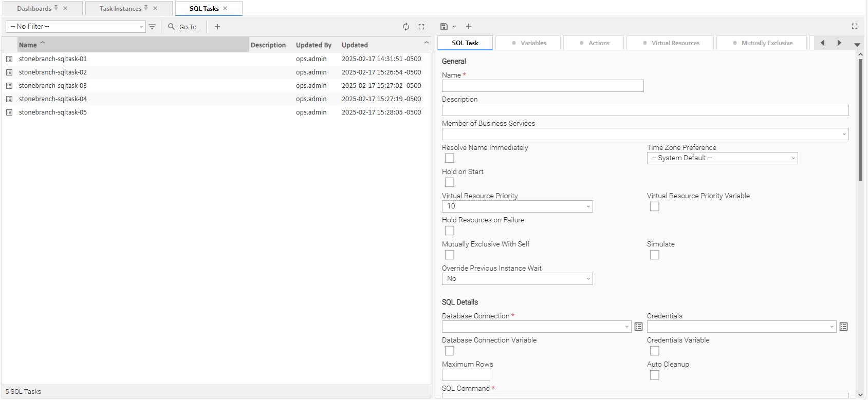Click the filter funnel icon
This screenshot has width=868, height=400.
coord(152,27)
